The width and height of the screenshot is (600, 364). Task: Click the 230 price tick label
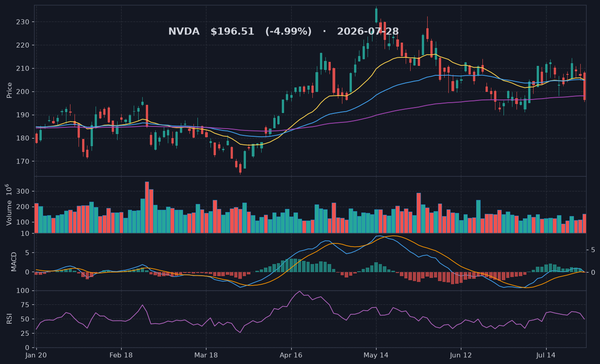pyautogui.click(x=23, y=22)
